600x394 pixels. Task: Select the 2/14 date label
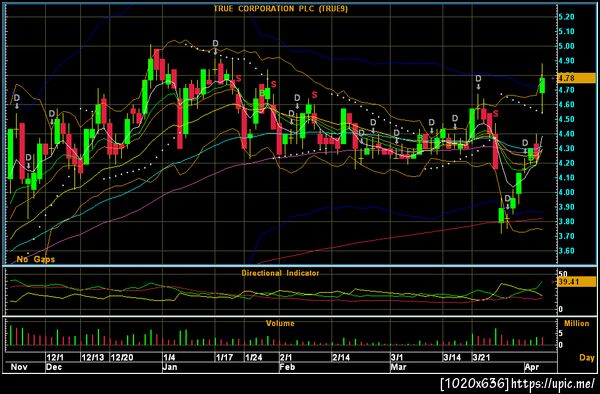click(x=341, y=358)
